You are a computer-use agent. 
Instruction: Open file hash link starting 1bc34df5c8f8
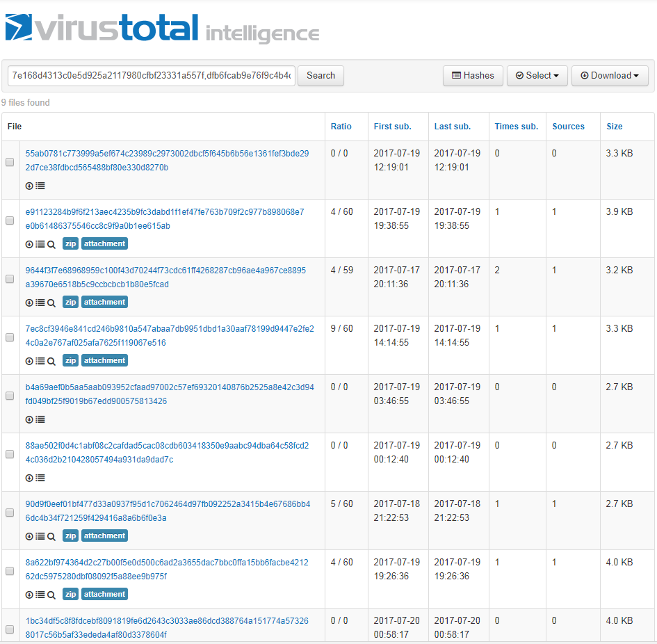click(167, 627)
